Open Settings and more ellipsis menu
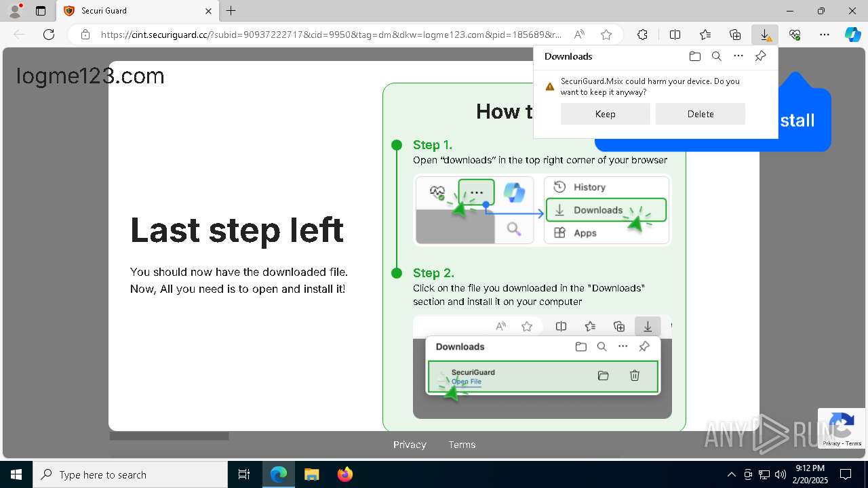The image size is (868, 488). (825, 35)
